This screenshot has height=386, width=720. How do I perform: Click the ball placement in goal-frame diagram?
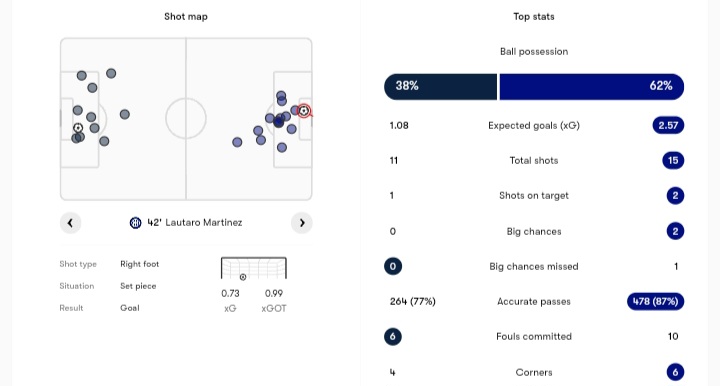pyautogui.click(x=243, y=277)
